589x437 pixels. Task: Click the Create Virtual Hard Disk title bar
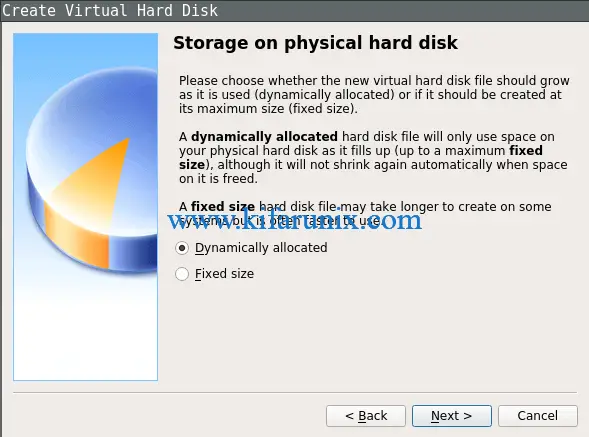pos(294,11)
